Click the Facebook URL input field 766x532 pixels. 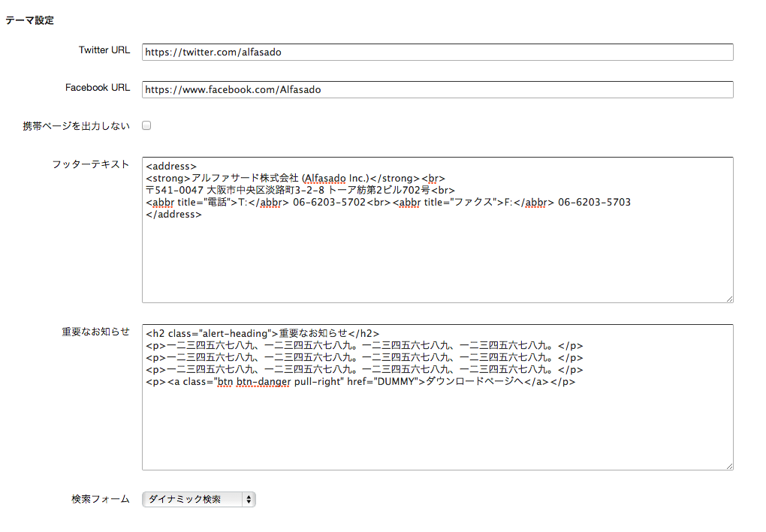pos(437,90)
